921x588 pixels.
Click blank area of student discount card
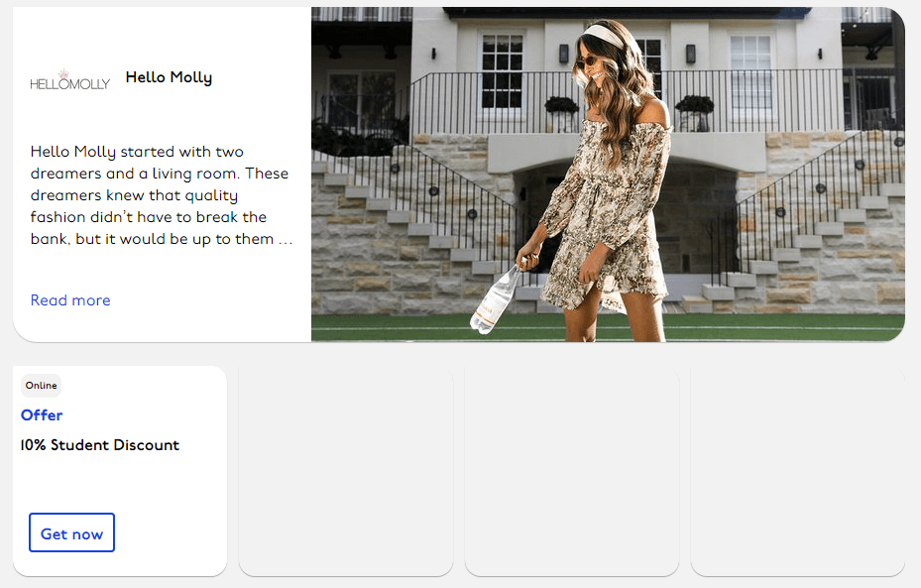click(x=120, y=483)
